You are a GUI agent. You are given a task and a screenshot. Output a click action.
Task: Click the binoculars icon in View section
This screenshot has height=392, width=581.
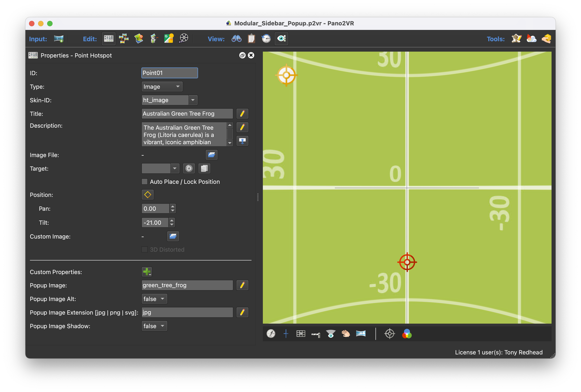click(236, 39)
